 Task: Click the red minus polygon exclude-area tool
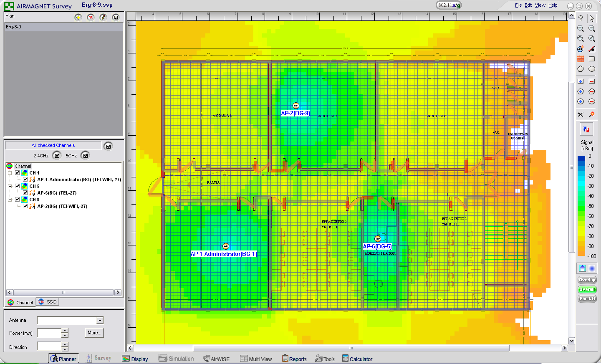pyautogui.click(x=592, y=91)
